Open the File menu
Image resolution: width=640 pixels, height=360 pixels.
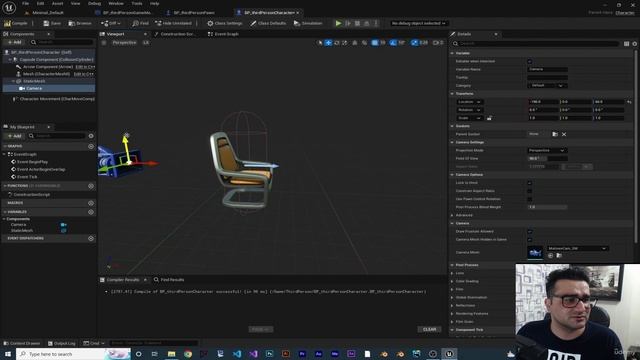pyautogui.click(x=26, y=3)
